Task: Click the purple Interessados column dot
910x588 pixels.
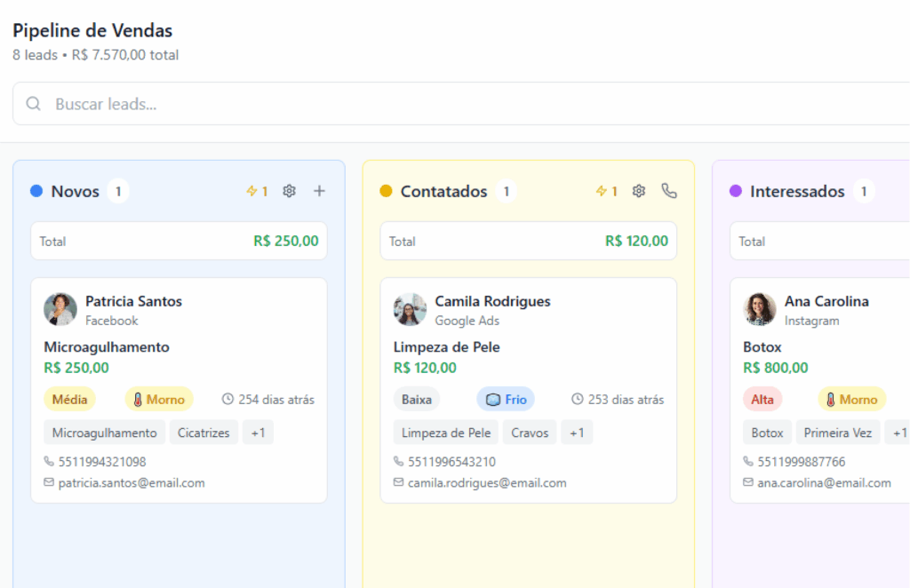Action: tap(736, 191)
